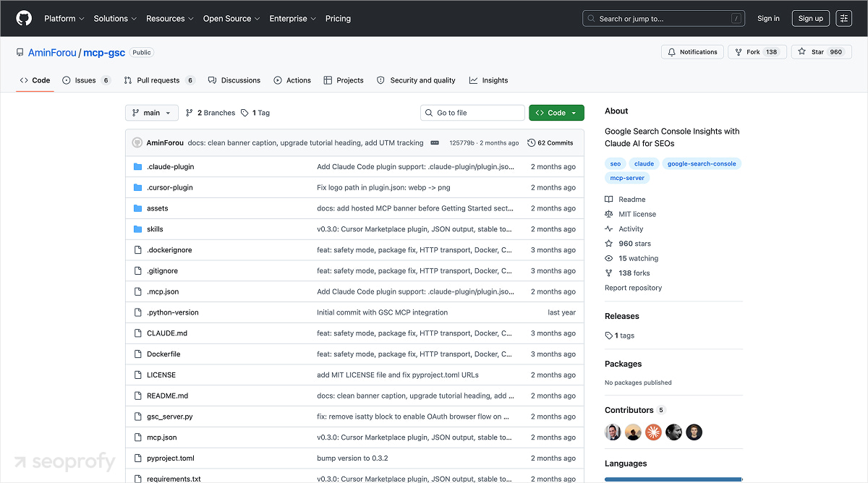Expand the Platform menu

64,19
